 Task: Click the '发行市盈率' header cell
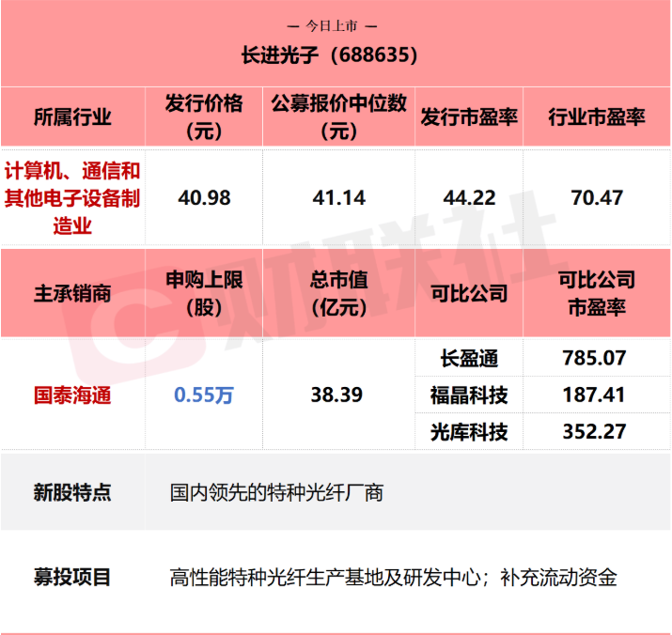469,117
